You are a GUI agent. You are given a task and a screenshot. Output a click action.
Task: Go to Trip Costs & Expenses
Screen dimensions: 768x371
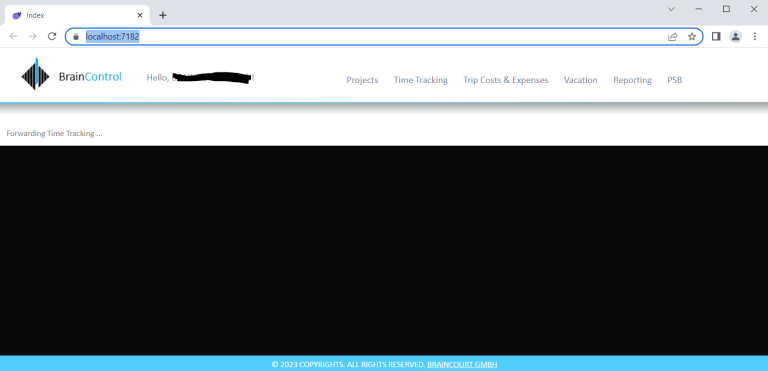click(x=505, y=80)
